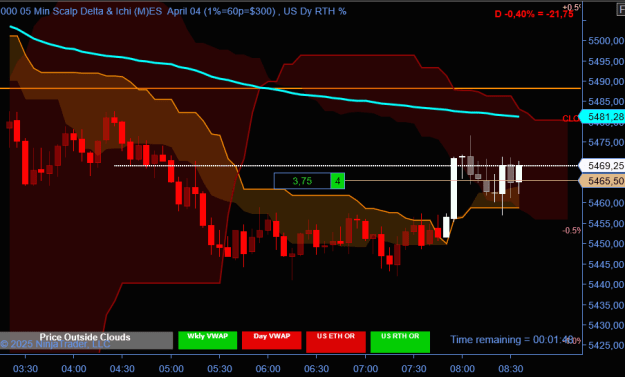Click the 5435,00 price axis label
Screen dimensions: 625x377
point(606,305)
